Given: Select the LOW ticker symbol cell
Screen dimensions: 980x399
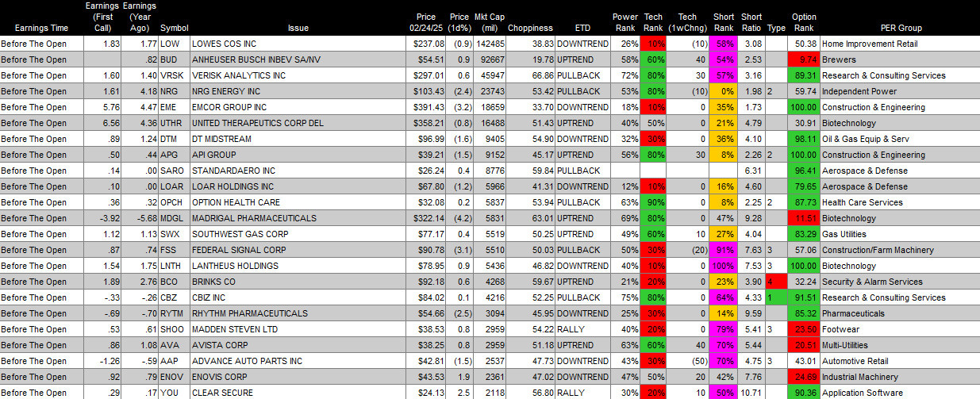Looking at the screenshot, I should (174, 44).
